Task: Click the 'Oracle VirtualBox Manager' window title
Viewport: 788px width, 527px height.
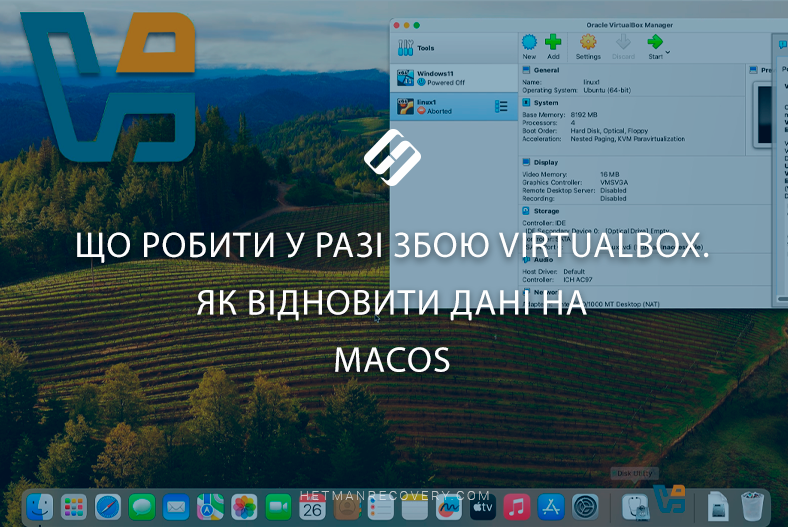Action: [629, 25]
